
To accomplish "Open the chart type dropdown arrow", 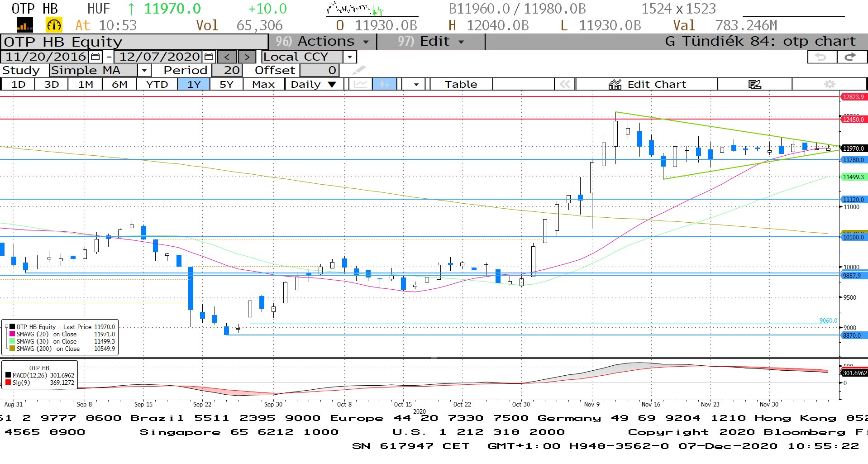I will (416, 84).
